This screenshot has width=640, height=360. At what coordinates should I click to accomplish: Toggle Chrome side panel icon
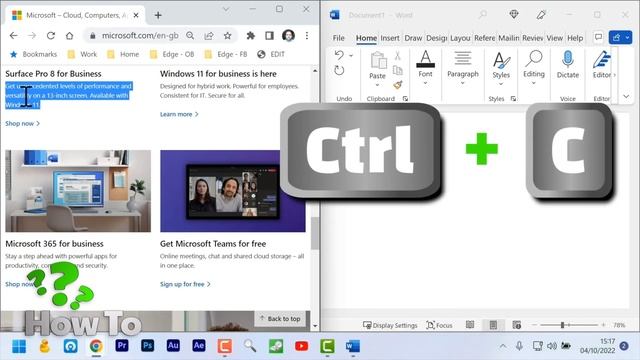(x=269, y=36)
